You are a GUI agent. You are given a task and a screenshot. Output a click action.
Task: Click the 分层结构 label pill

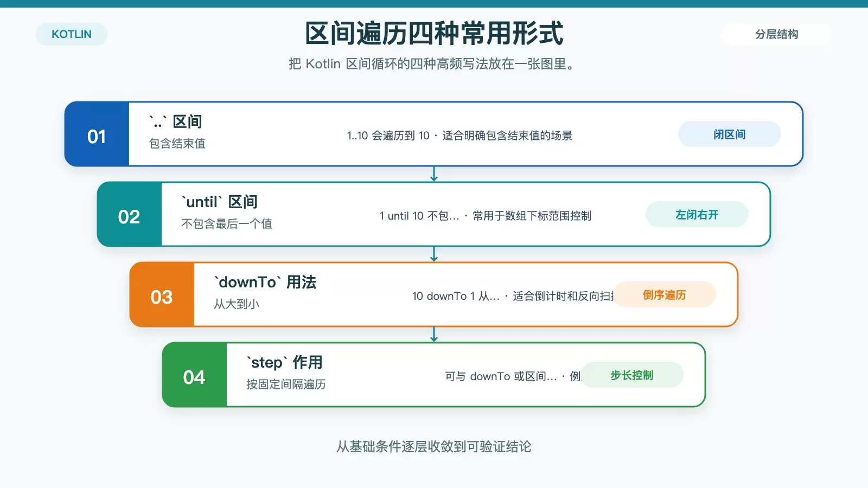(x=776, y=34)
